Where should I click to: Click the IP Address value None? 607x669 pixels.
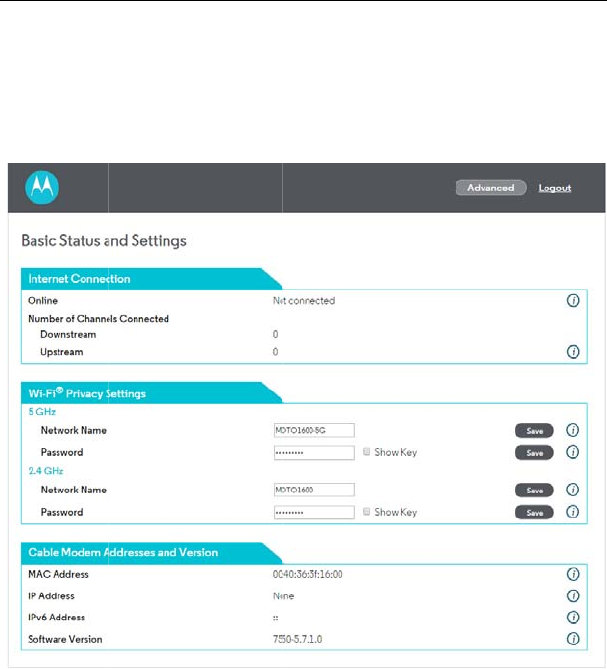click(x=283, y=596)
